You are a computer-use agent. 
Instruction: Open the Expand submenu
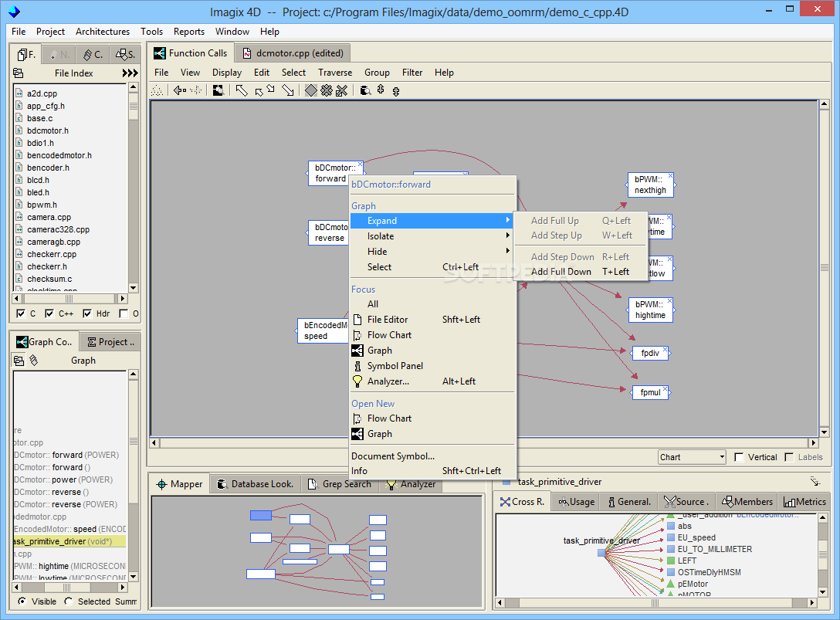point(432,221)
